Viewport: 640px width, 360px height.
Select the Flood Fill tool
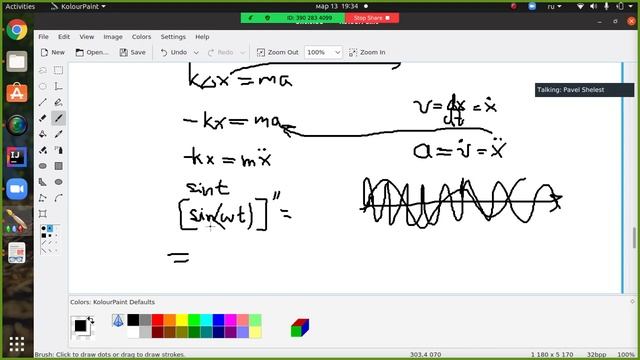point(43,134)
